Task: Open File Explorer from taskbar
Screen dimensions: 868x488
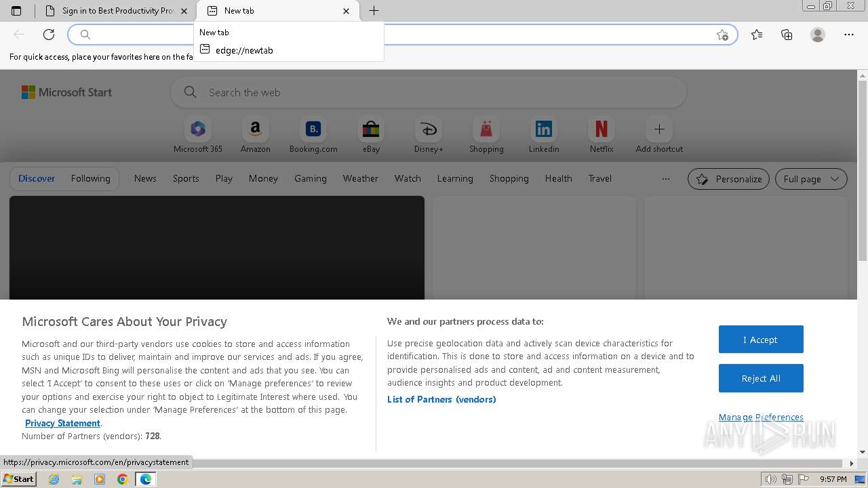Action: tap(77, 479)
